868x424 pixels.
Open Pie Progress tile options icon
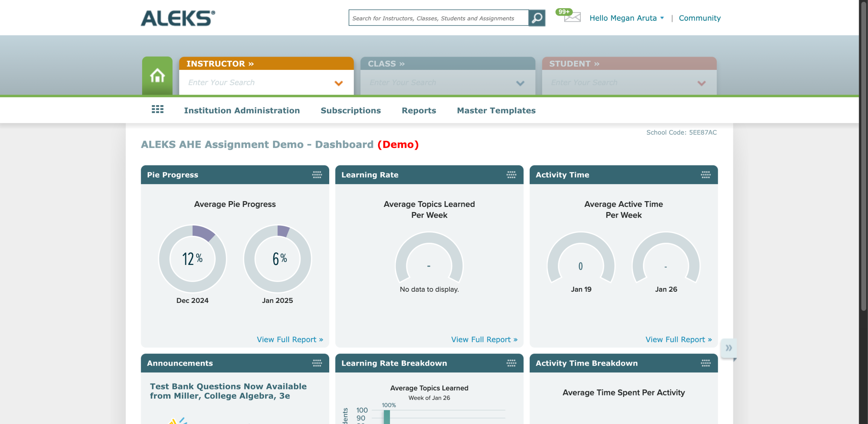tap(317, 175)
